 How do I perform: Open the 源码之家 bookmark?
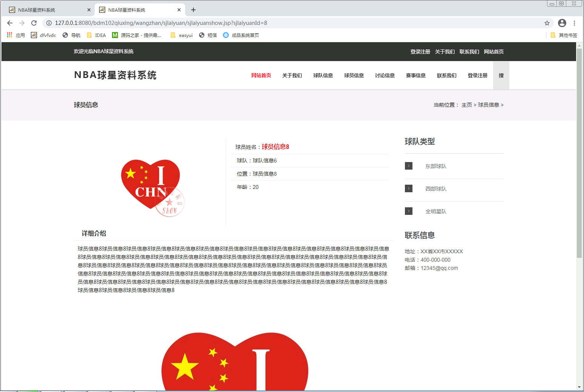point(137,35)
